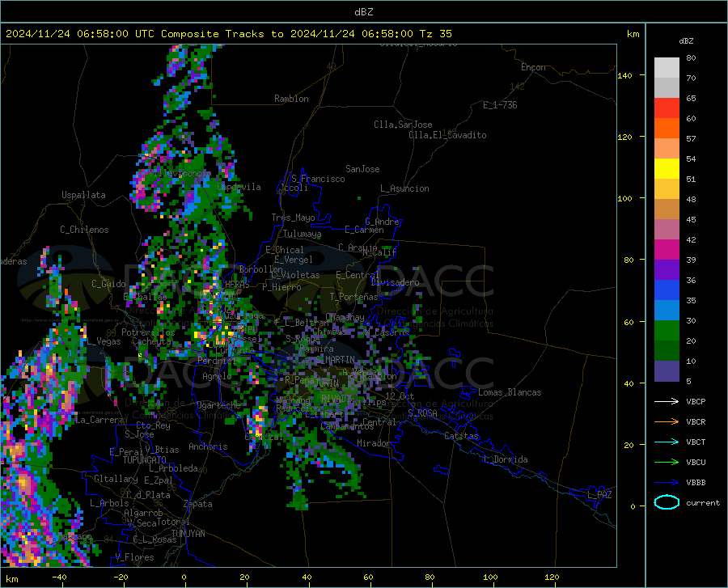728x588 pixels.
Task: Click the 'Tulumaya' map label
Action: tap(303, 234)
